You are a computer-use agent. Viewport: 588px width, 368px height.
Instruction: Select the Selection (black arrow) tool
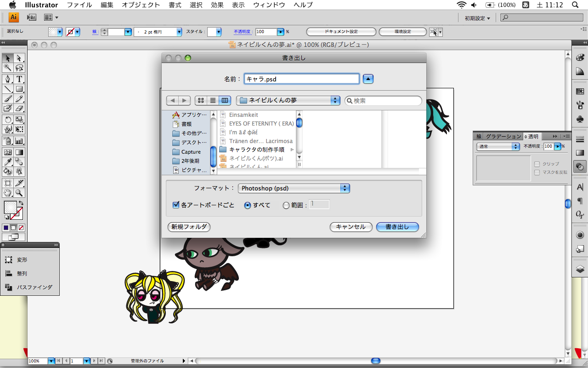pos(8,58)
